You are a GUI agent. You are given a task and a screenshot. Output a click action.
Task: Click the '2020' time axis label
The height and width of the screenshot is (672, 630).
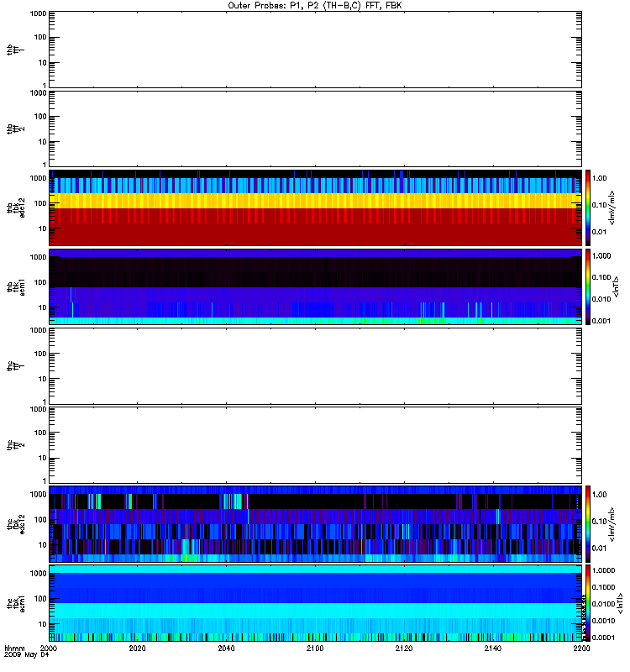[x=137, y=648]
